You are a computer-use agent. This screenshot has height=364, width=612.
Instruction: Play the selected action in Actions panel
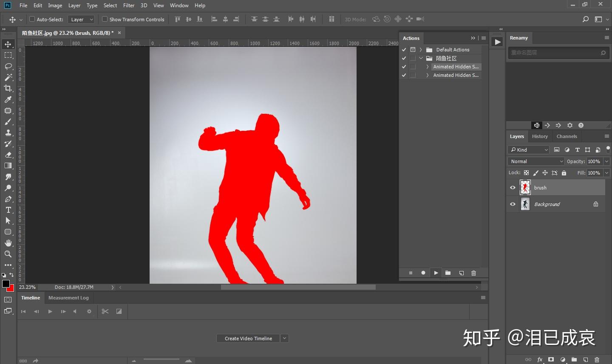point(436,273)
